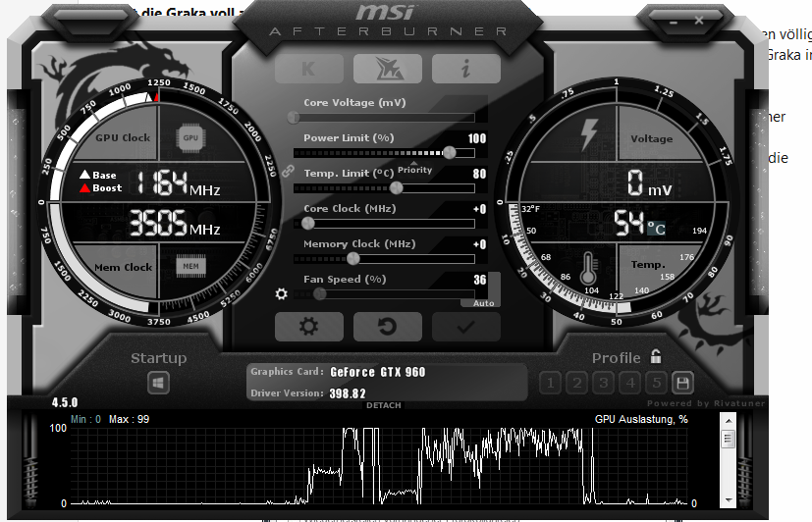Click the Memory Clock slider handle
This screenshot has height=522, width=812.
pos(353,258)
